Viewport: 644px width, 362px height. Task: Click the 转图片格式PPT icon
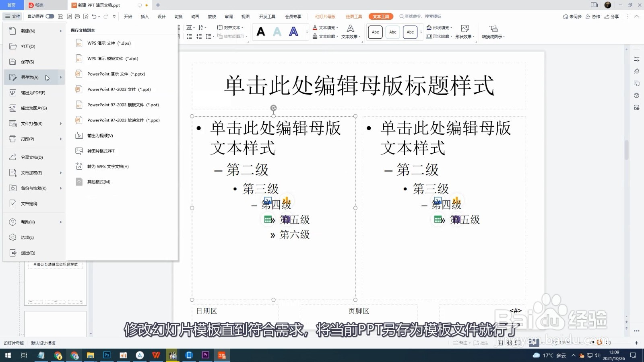pos(79,151)
